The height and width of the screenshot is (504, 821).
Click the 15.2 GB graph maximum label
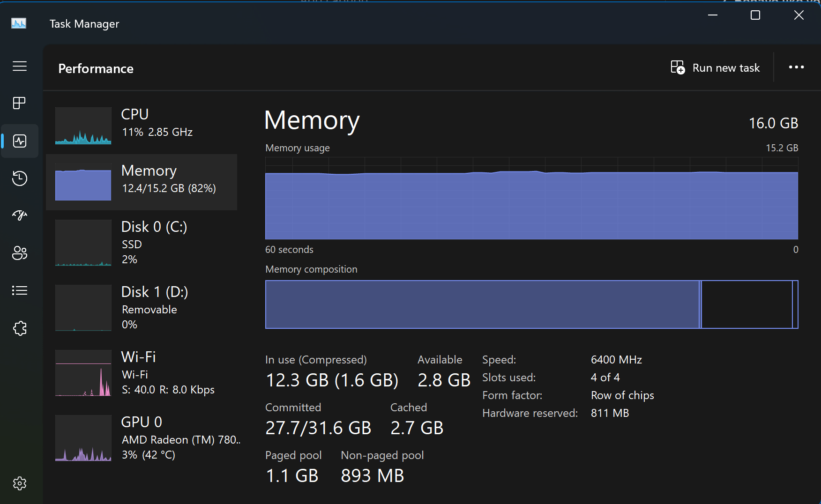tap(782, 148)
